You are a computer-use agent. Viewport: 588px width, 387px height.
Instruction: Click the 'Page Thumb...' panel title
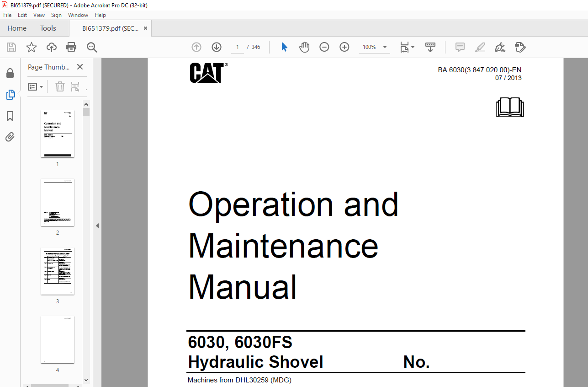[49, 67]
